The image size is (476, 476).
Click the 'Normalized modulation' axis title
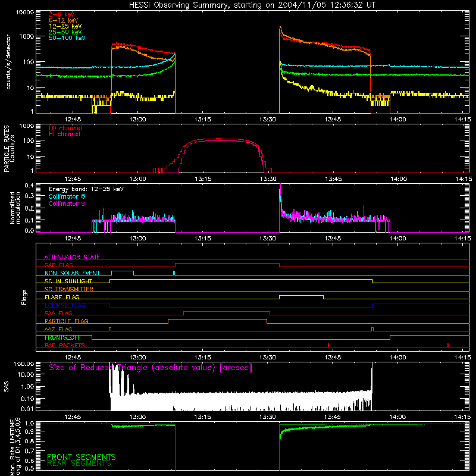point(15,208)
